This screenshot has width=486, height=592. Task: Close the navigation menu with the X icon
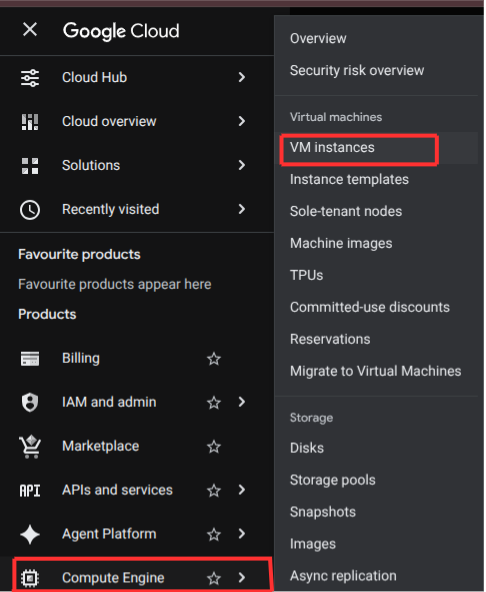pos(30,29)
